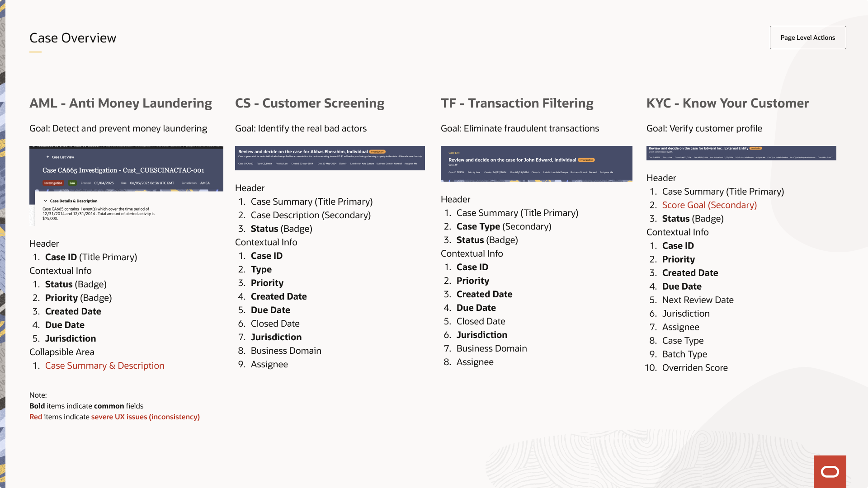Click the Overriden Score list item

(695, 368)
